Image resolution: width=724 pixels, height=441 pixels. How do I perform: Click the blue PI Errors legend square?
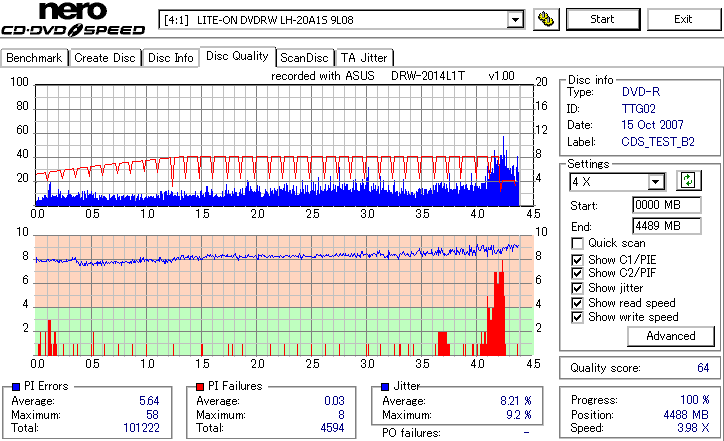(x=16, y=387)
